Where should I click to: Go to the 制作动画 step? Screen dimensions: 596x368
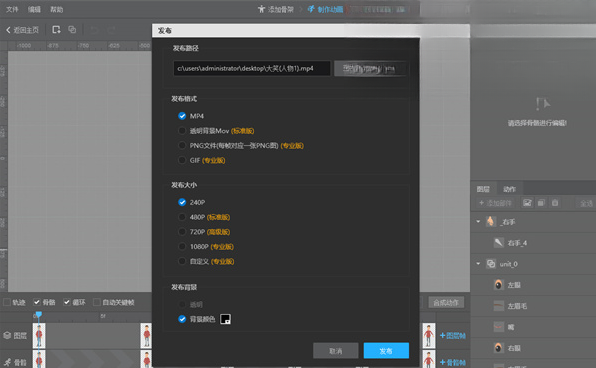pos(325,9)
